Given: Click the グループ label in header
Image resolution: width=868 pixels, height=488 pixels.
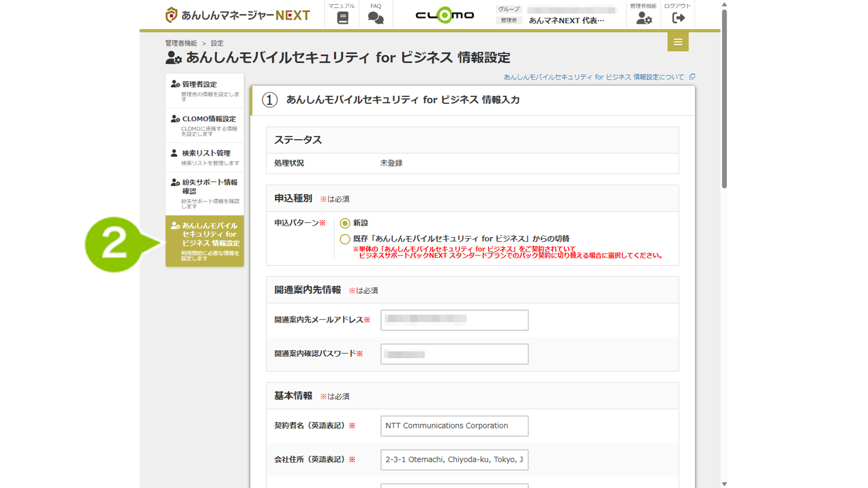Looking at the screenshot, I should pos(509,9).
